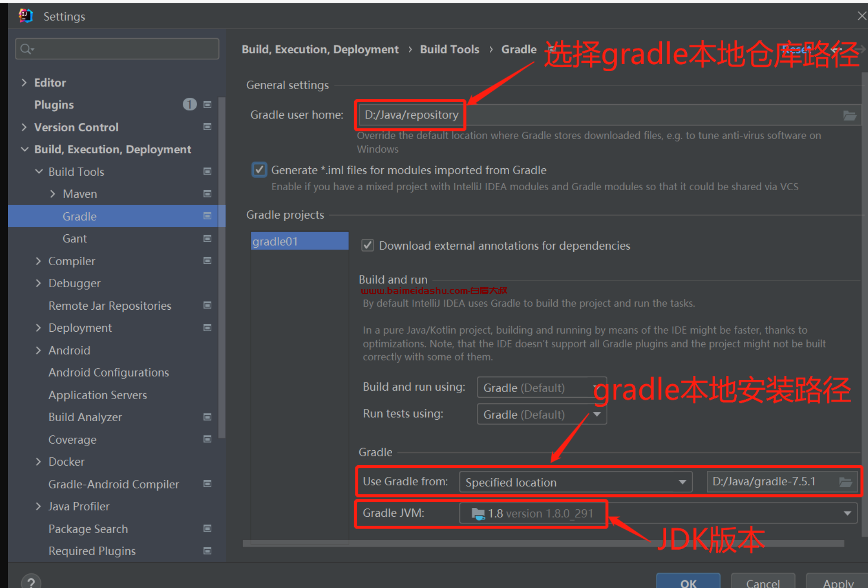
Task: Expand the Version Control group
Action: 24,127
